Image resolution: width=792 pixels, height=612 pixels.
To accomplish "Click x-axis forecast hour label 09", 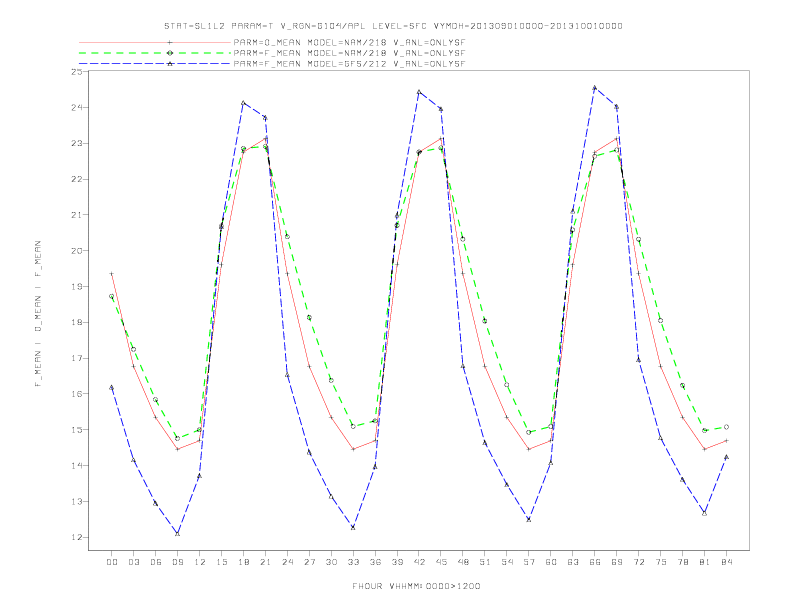I will 177,562.
